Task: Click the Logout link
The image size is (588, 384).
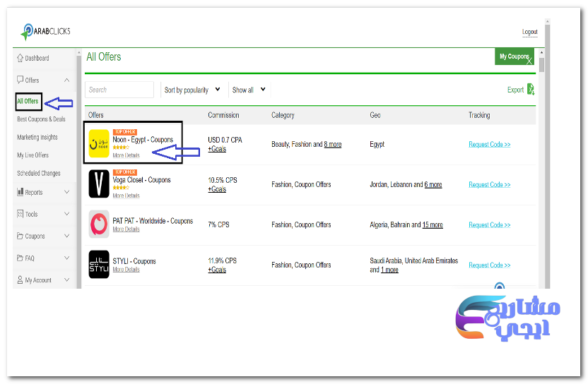Action: point(530,32)
